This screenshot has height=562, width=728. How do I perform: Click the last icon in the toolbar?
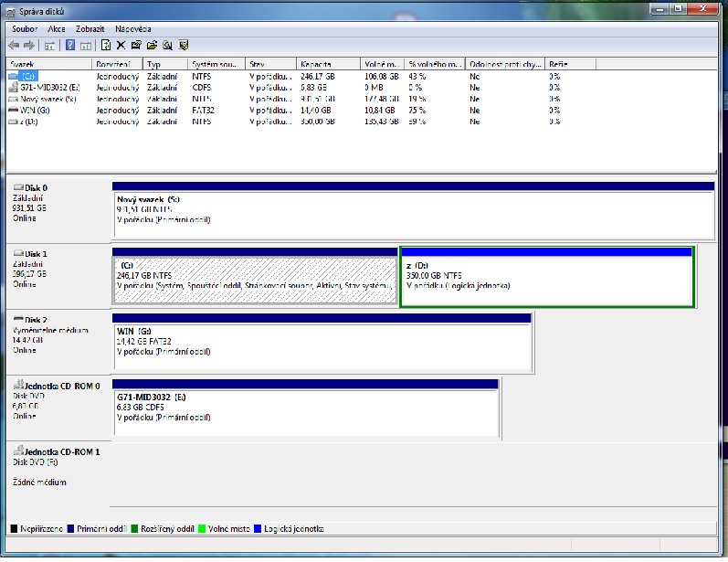183,45
